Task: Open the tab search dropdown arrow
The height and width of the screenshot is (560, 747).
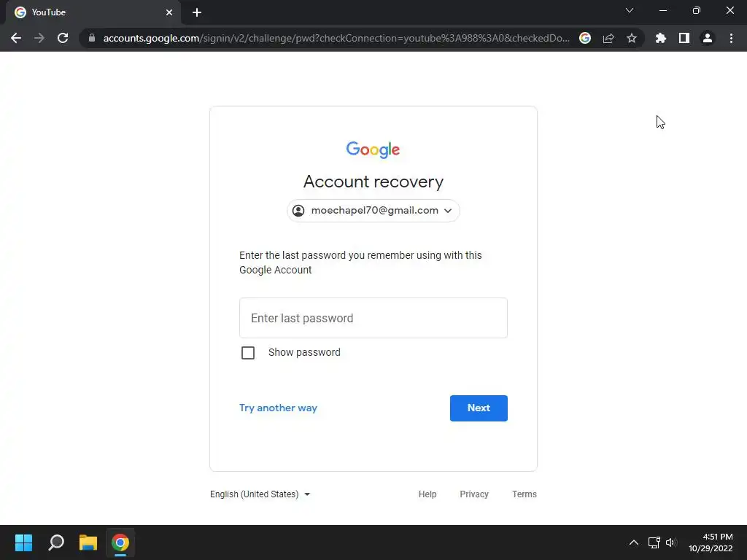Action: (630, 10)
